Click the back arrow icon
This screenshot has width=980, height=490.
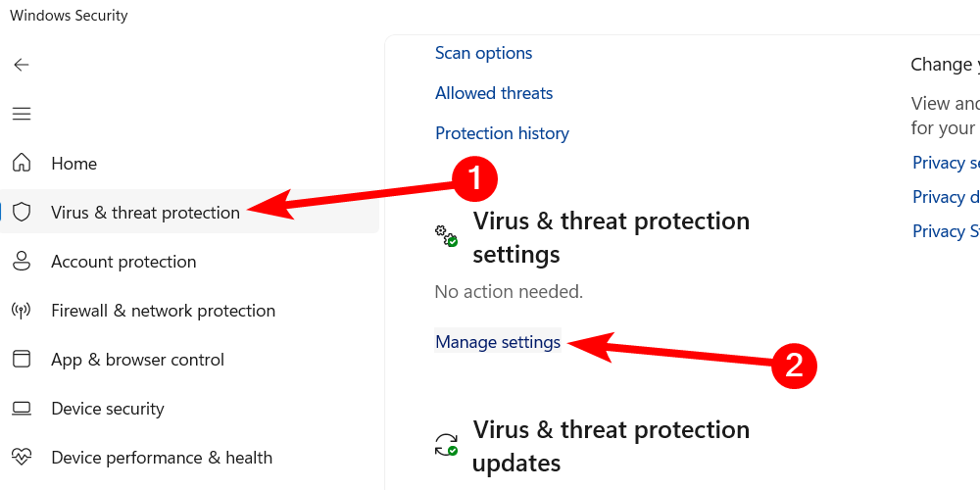(21, 65)
